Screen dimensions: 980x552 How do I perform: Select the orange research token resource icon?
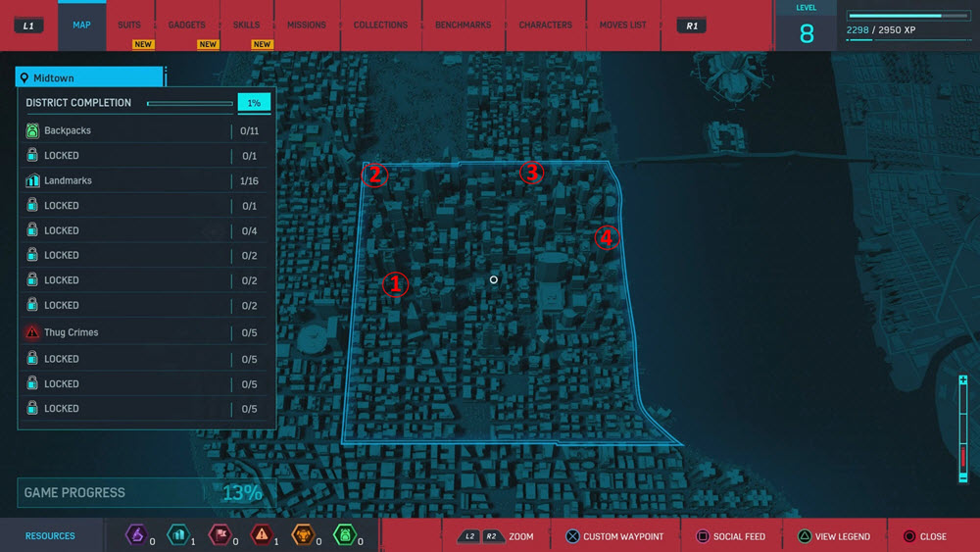pos(303,535)
